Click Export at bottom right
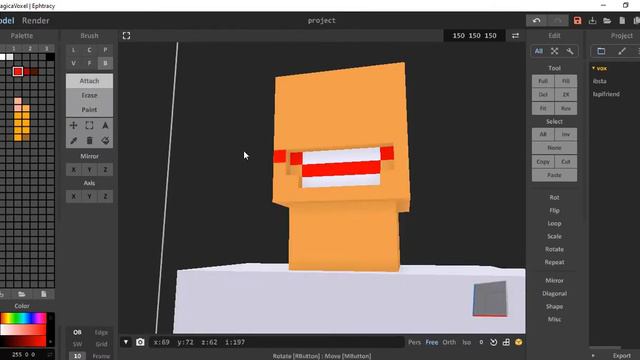This screenshot has width=640, height=360. pos(621,356)
